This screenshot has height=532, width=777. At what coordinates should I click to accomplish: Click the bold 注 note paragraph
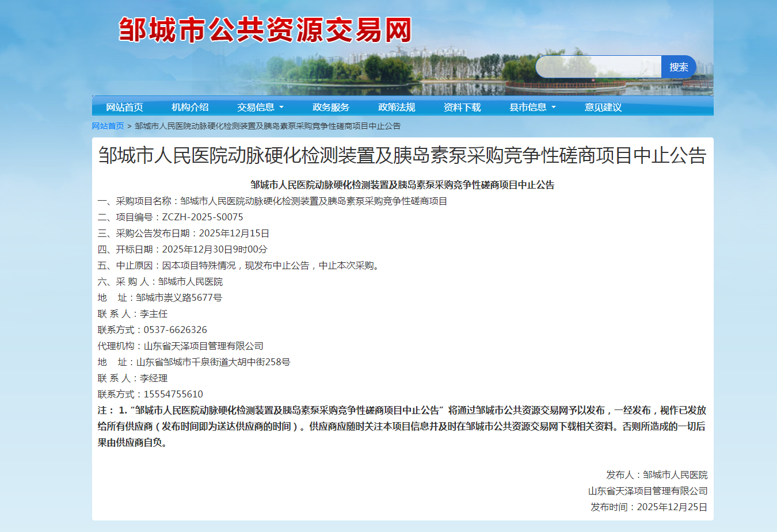pos(402,426)
